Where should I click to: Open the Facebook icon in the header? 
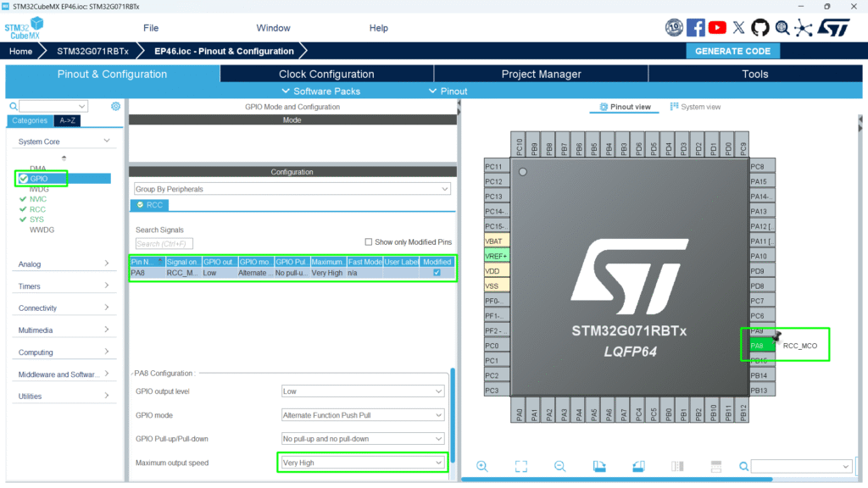pyautogui.click(x=696, y=28)
